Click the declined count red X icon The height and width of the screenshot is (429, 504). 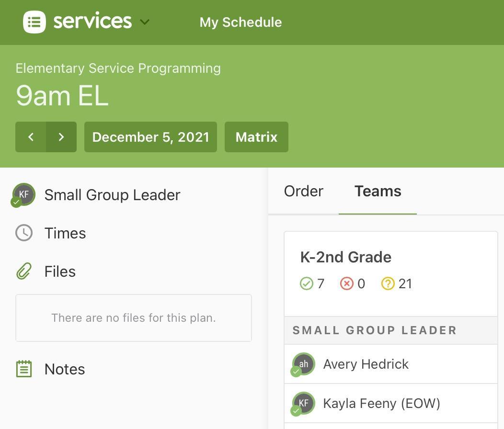(346, 284)
